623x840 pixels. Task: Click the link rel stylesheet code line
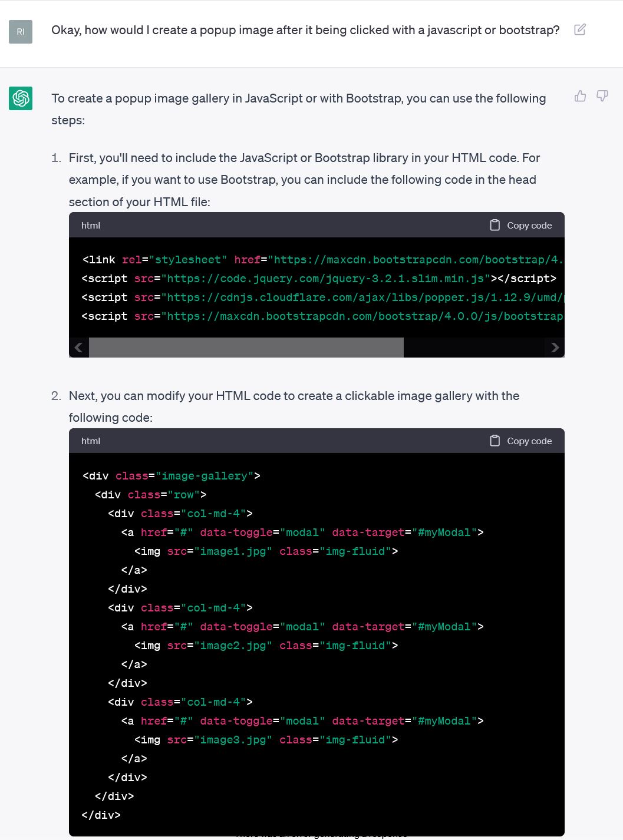pyautogui.click(x=322, y=260)
